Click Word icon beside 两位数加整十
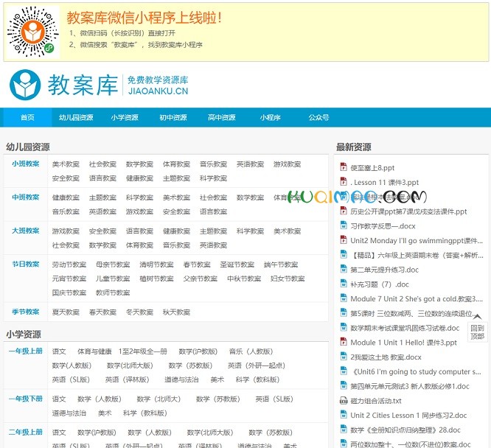The height and width of the screenshot is (448, 491). pos(344,444)
